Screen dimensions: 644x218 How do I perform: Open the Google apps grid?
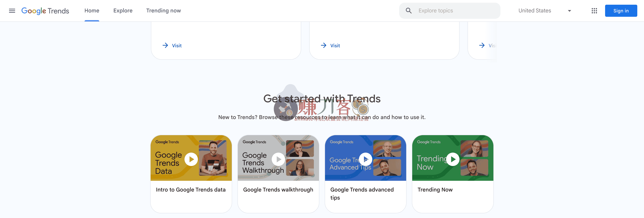pos(594,11)
